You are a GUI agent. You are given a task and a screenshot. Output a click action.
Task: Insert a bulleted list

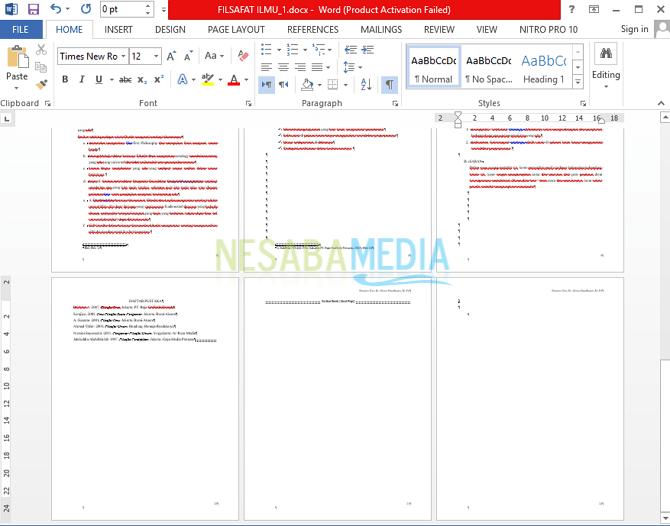[266, 50]
